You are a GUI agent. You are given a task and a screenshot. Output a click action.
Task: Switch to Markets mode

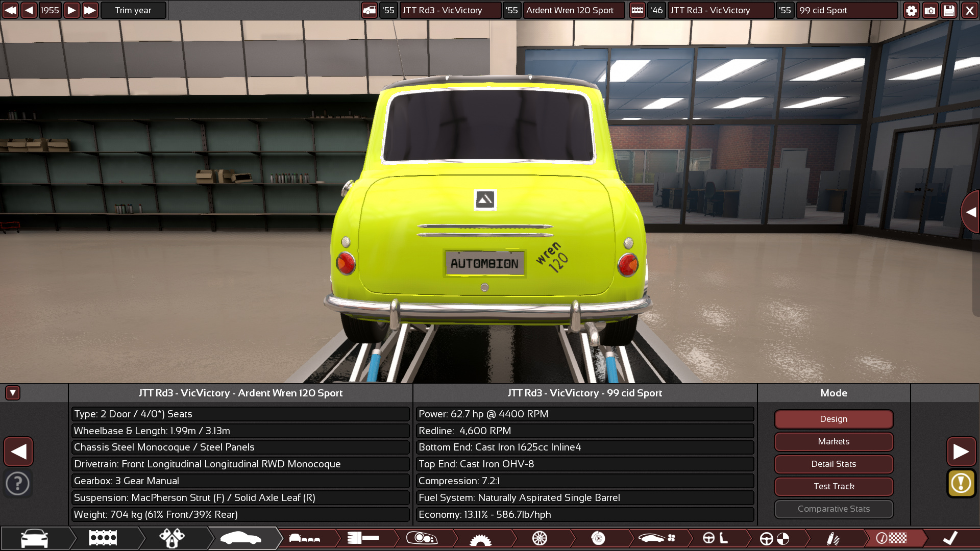[834, 441]
